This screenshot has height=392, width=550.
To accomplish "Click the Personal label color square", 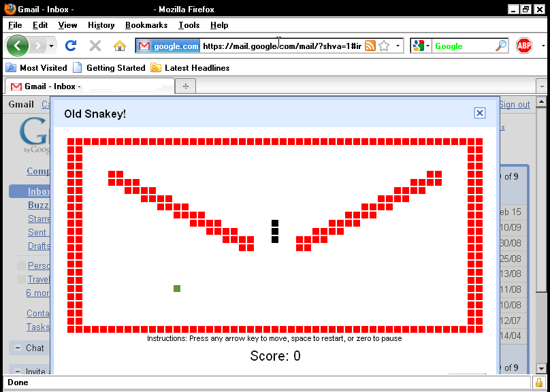I will pyautogui.click(x=21, y=265).
